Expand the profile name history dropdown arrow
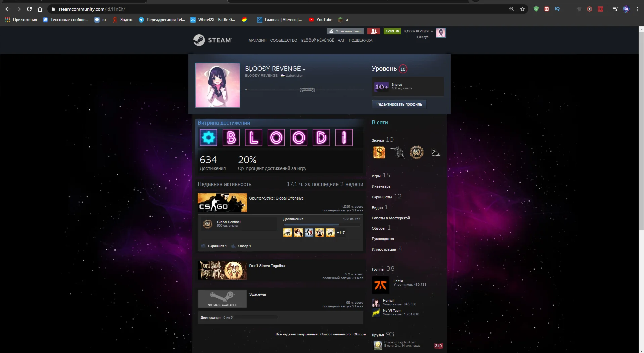 click(304, 70)
